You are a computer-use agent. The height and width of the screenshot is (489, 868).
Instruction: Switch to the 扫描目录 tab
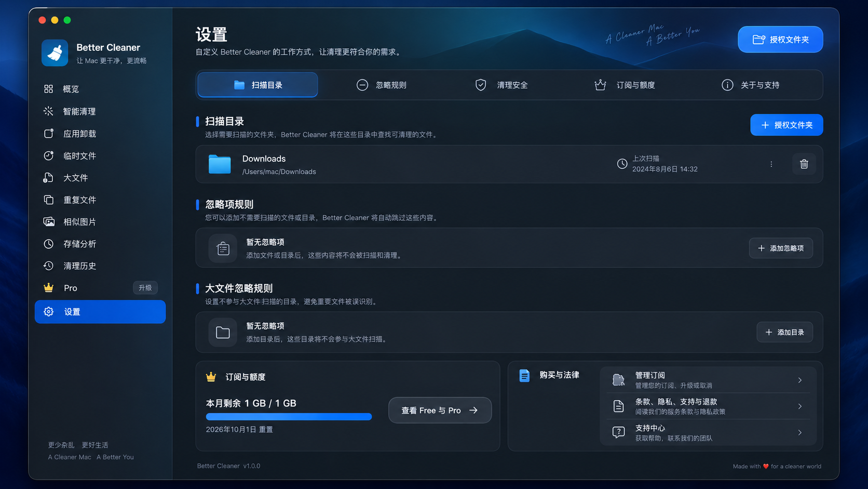pos(257,85)
